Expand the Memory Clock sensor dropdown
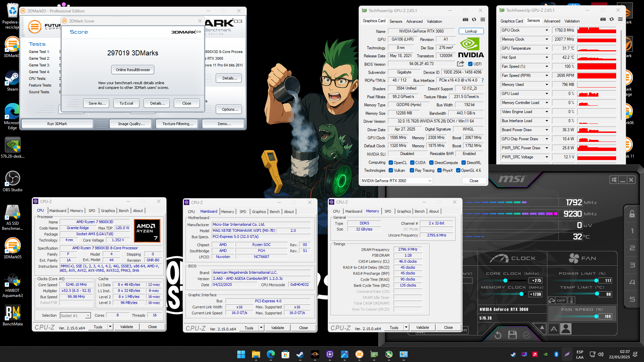644x362 pixels. (x=547, y=39)
